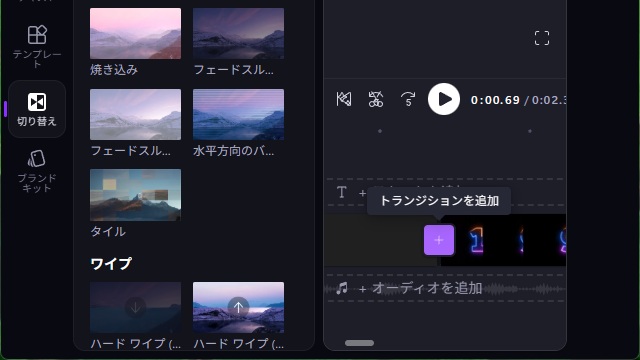Screen dimensions: 640x360
Task: Choose the 焼き込み transition thumbnail
Action: tap(136, 33)
